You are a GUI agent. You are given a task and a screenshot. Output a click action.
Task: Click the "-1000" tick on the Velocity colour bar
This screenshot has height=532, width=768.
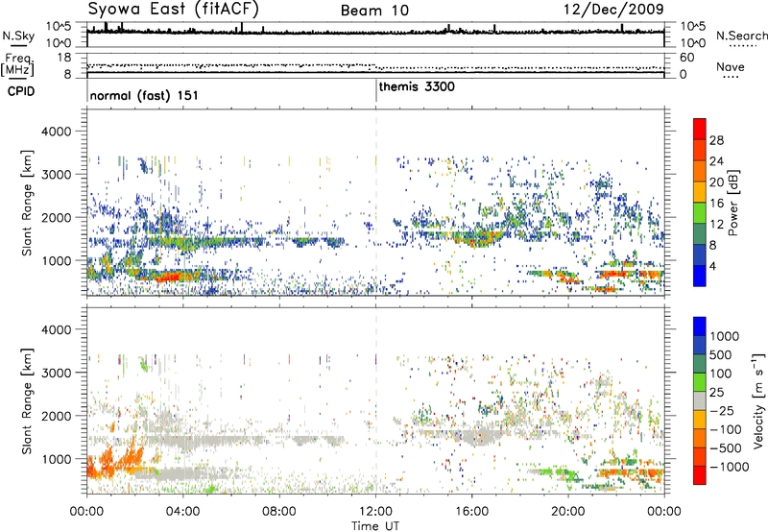pos(729,467)
